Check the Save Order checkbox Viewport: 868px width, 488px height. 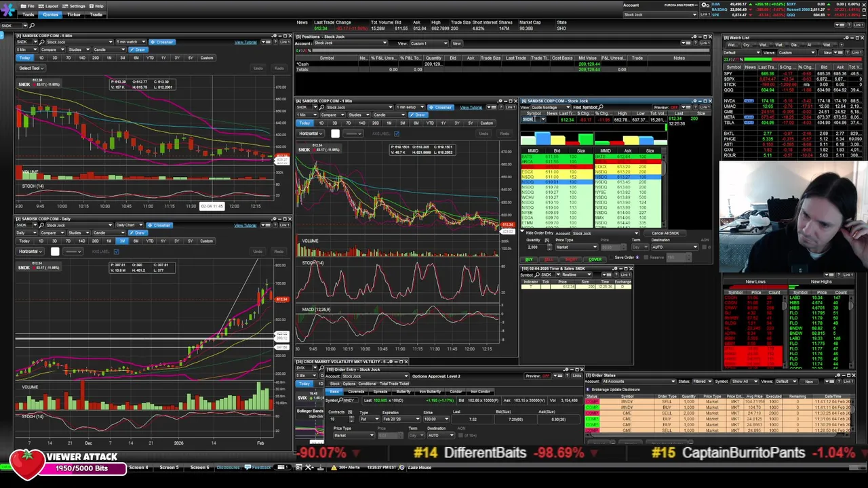612,258
